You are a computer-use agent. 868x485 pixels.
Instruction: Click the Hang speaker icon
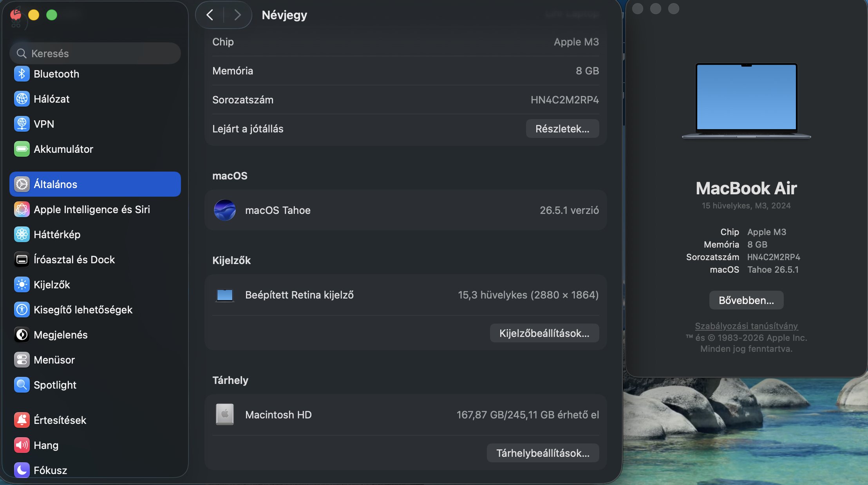click(22, 445)
